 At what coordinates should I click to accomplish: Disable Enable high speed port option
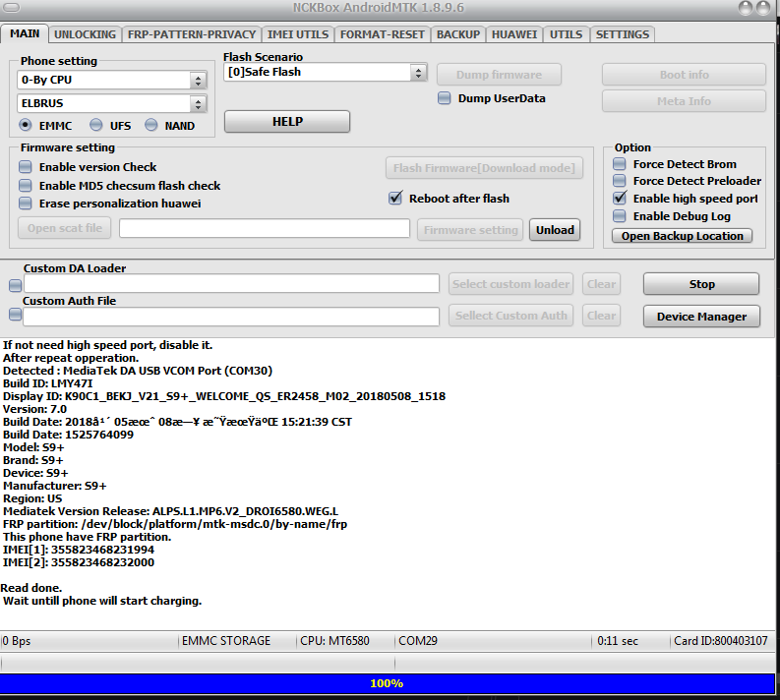620,198
